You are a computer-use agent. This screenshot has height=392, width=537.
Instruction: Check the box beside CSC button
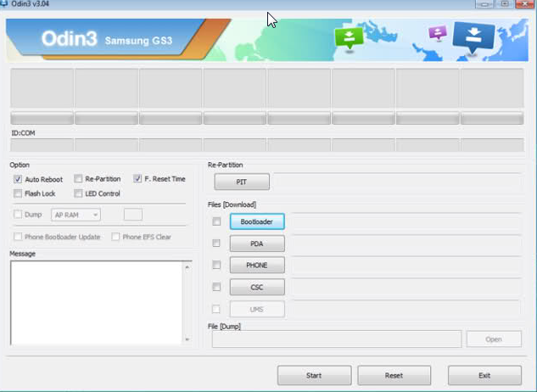click(x=216, y=287)
